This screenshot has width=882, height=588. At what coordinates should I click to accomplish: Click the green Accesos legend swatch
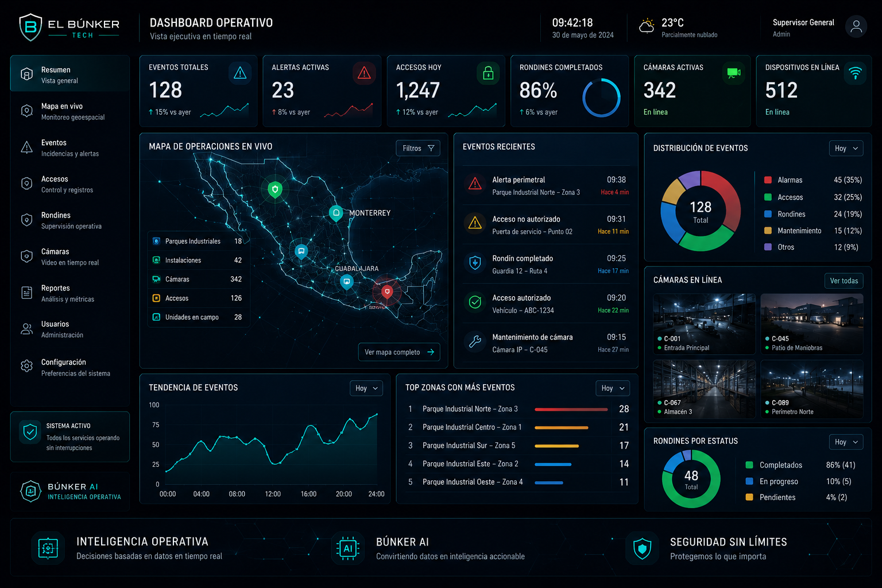(x=768, y=197)
